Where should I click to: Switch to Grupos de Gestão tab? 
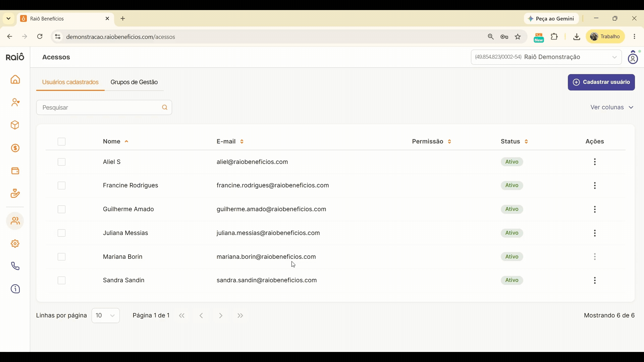pos(135,83)
